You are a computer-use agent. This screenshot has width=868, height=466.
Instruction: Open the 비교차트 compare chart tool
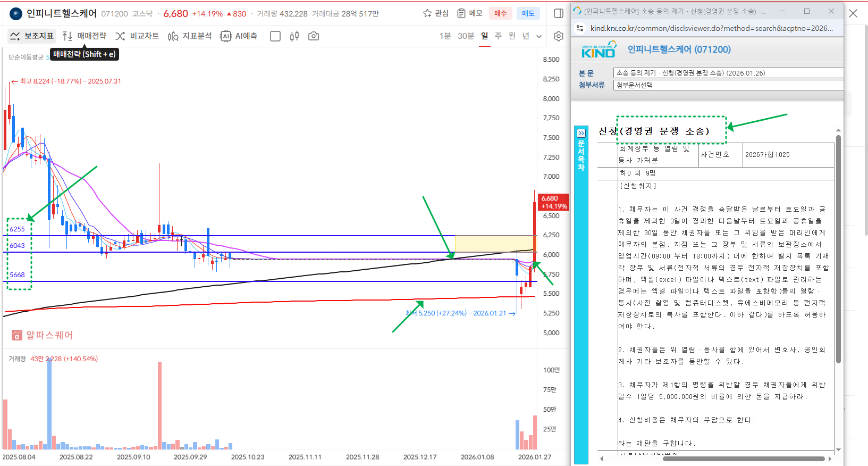pos(137,36)
